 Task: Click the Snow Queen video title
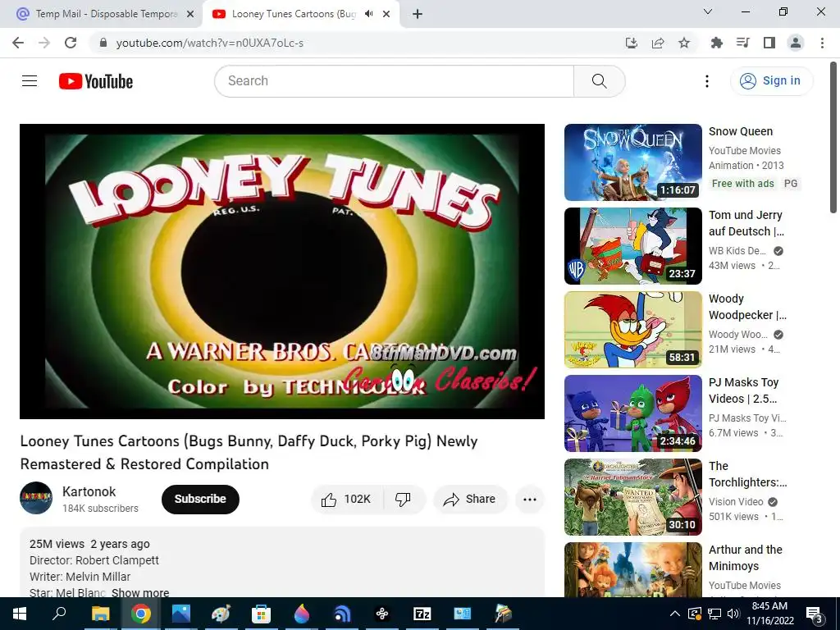tap(741, 131)
